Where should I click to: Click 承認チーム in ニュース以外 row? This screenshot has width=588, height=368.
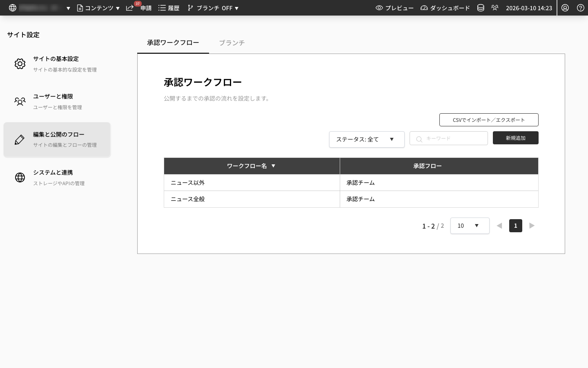361,183
